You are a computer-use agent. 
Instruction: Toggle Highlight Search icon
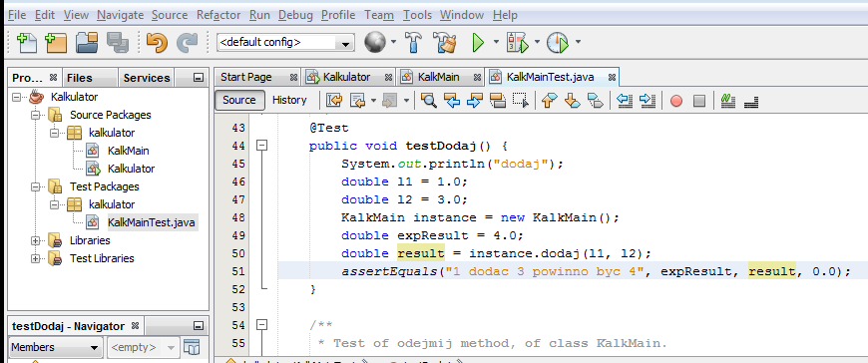[498, 101]
